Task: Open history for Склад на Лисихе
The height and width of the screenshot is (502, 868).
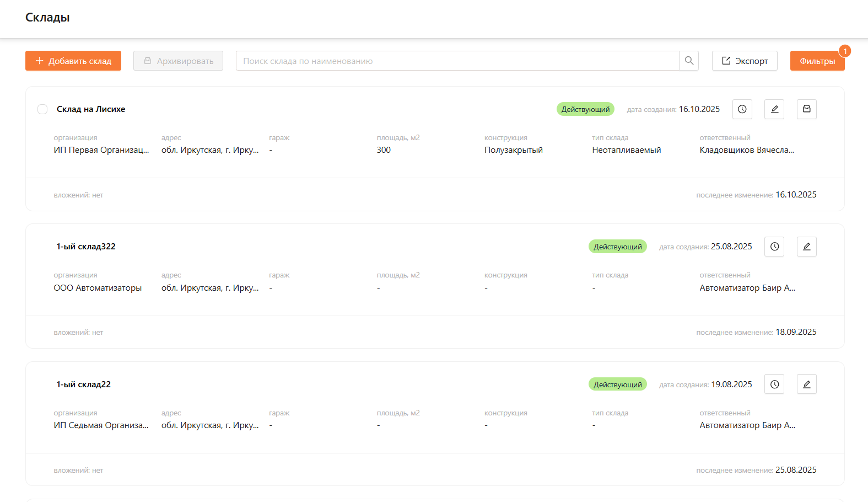Action: coord(742,109)
